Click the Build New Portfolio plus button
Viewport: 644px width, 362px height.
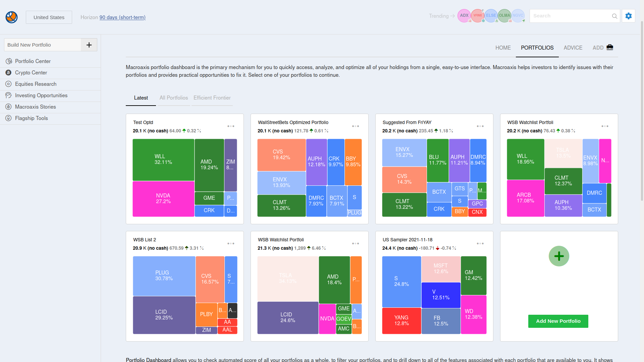pos(89,45)
